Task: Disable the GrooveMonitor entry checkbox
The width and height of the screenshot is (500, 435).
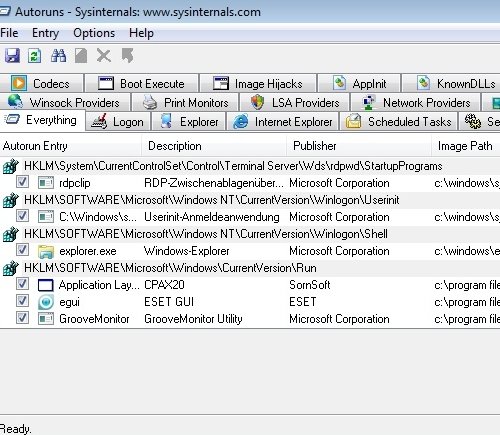Action: tap(22, 318)
